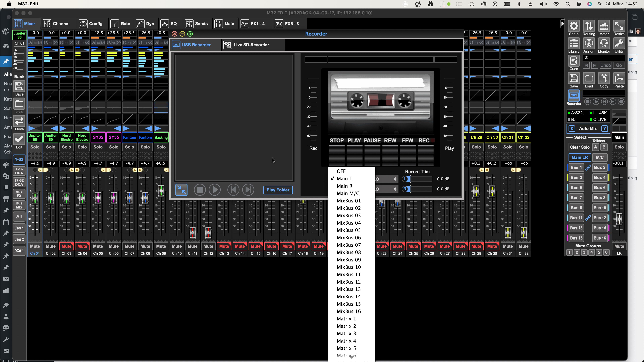Click the Play Folder button
Image resolution: width=644 pixels, height=362 pixels.
pyautogui.click(x=278, y=190)
